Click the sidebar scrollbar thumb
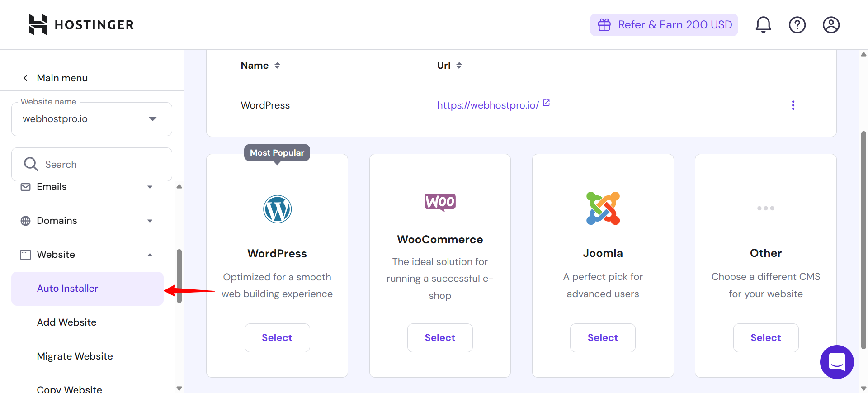Image resolution: width=868 pixels, height=393 pixels. [179, 276]
